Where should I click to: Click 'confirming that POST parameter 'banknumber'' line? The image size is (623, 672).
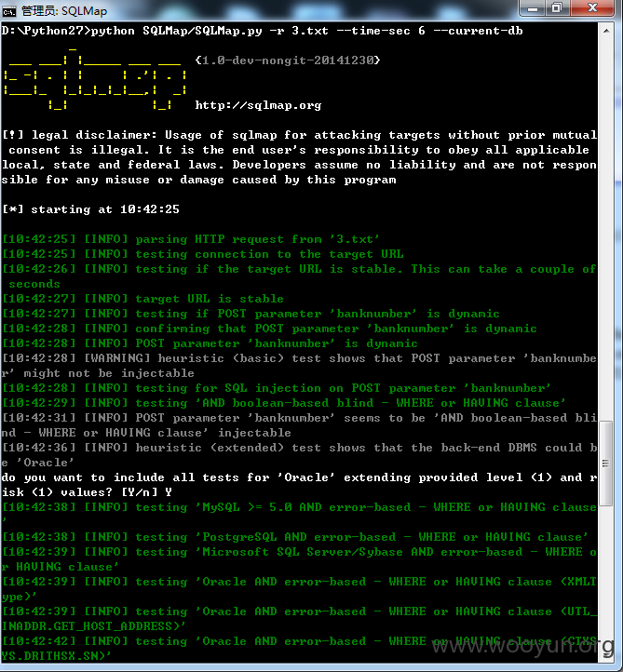(x=269, y=329)
